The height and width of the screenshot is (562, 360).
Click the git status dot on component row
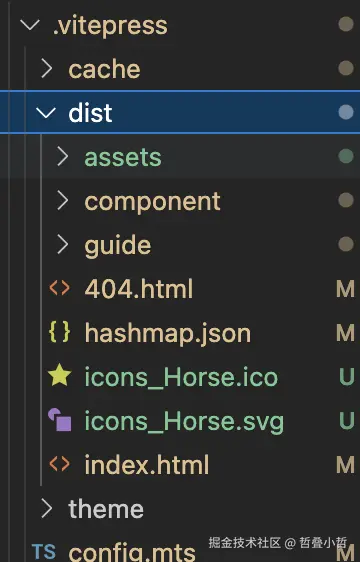pyautogui.click(x=346, y=200)
